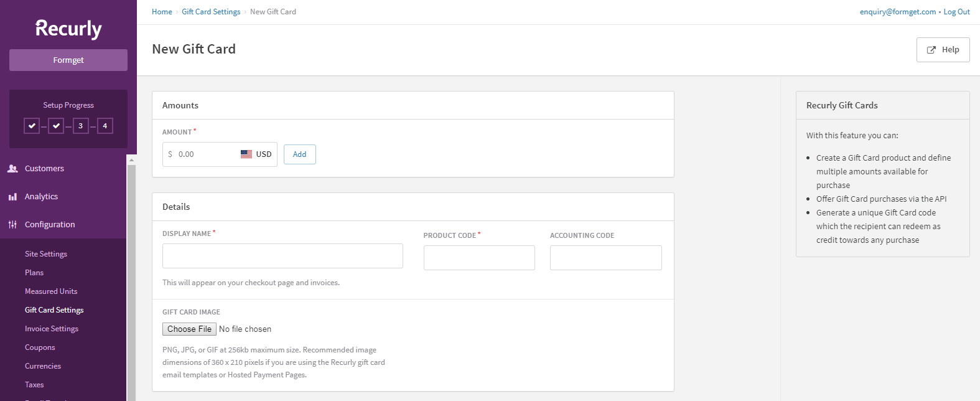Open setup progress step 1 checkmark
Screen dimensions: 980x401
coord(32,126)
